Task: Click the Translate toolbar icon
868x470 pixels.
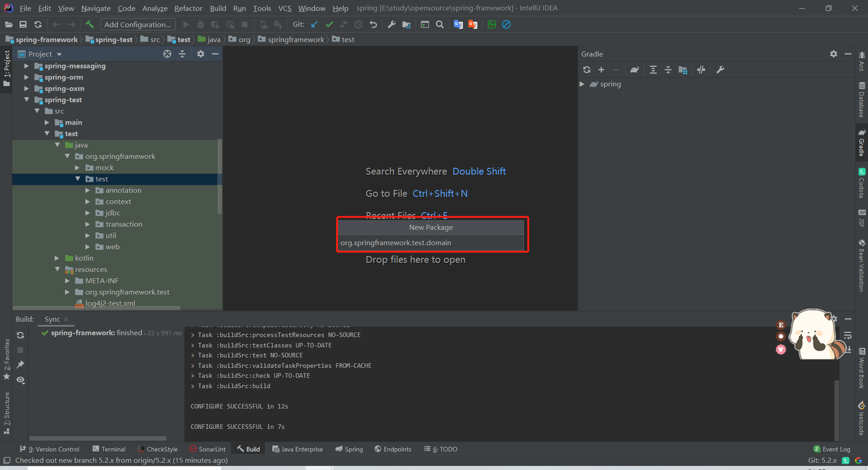Action: pos(458,24)
